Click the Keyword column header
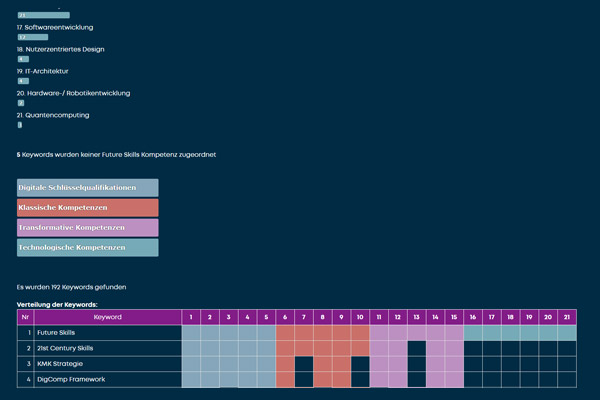Image resolution: width=600 pixels, height=400 pixels. (107, 317)
